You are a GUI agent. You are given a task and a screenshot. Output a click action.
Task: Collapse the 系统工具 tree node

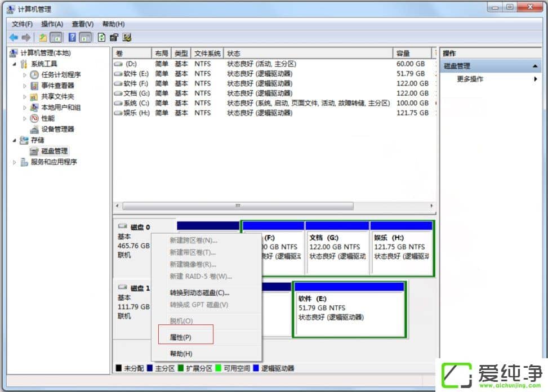pos(15,64)
